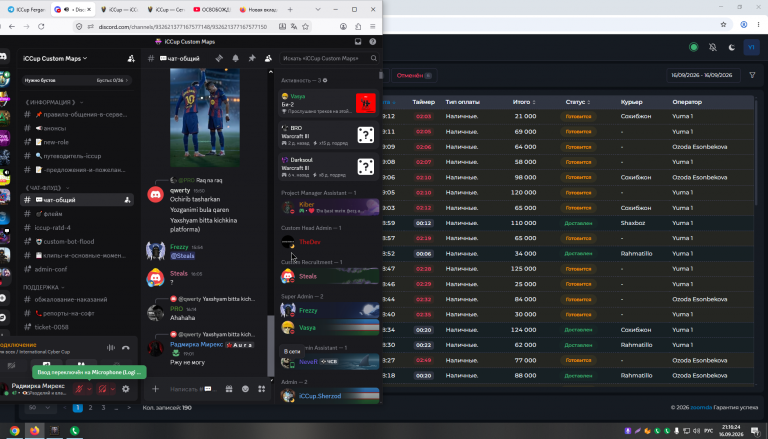Open Discord help icon
Viewport: 768px width, 439px height.
coord(373,42)
